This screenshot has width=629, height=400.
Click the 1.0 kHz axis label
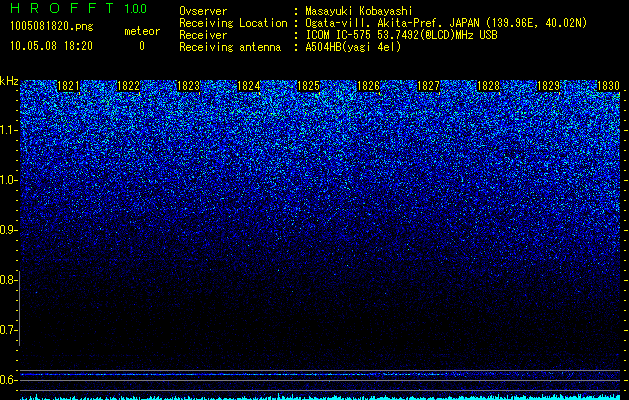pos(6,180)
